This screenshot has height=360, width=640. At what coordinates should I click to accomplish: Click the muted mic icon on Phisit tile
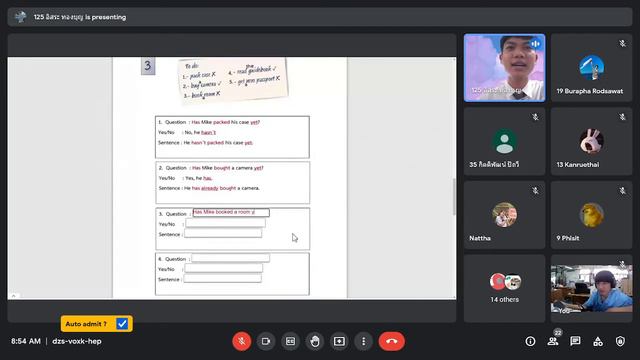pos(622,191)
